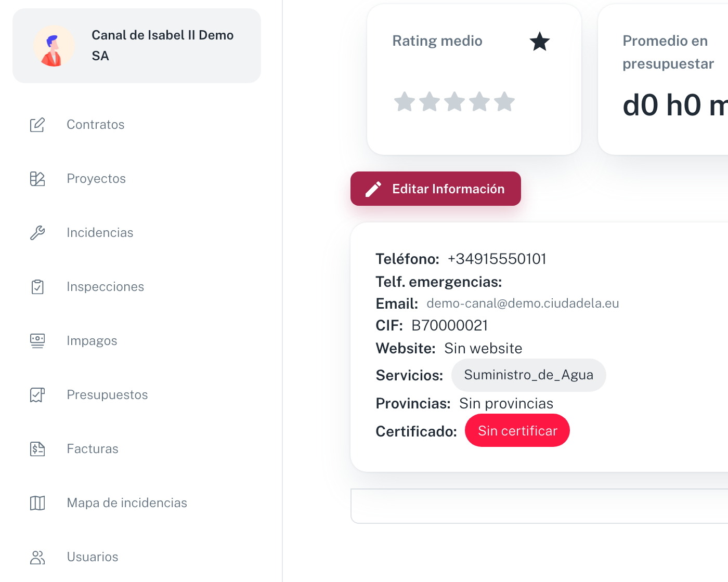Click the Rating medio card title
This screenshot has height=582, width=728.
[x=437, y=41]
